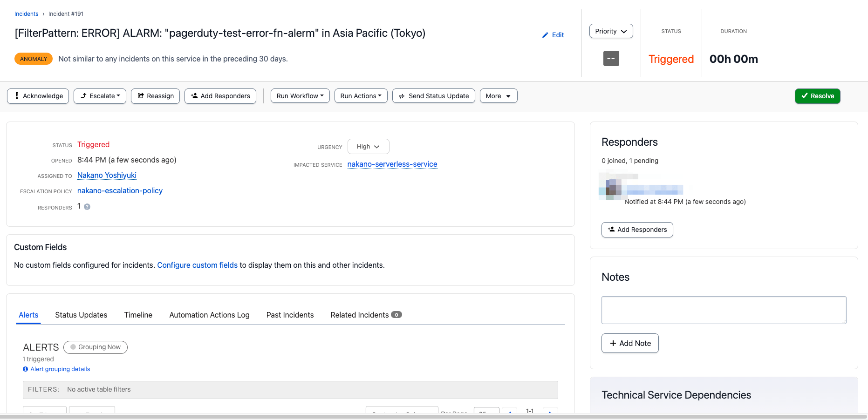This screenshot has width=868, height=420.
Task: Open the Run Actions menu
Action: [361, 95]
